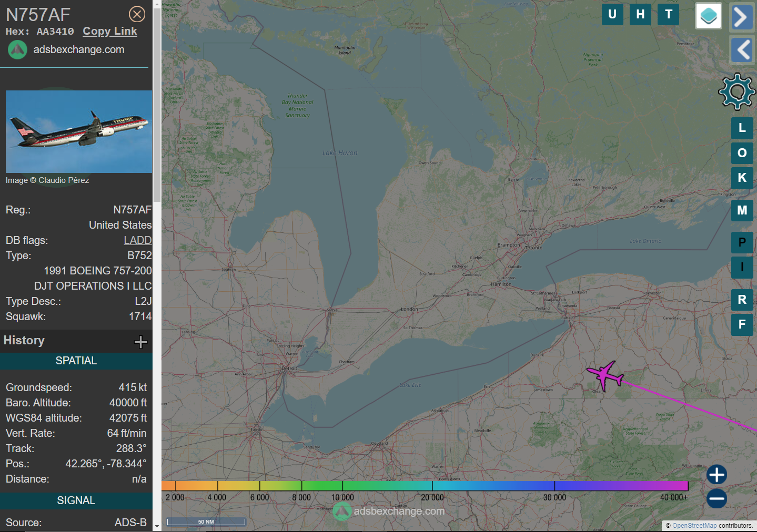
Task: Click the F map button
Action: tap(742, 324)
